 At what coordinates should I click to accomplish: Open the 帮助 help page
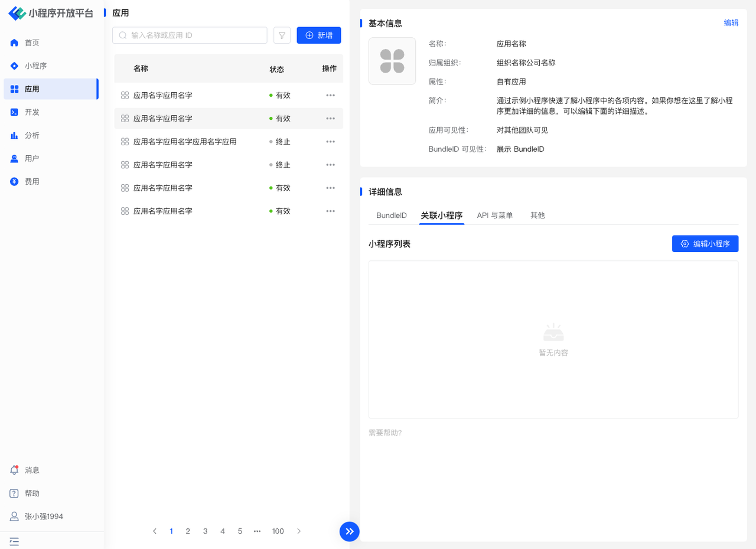[31, 494]
